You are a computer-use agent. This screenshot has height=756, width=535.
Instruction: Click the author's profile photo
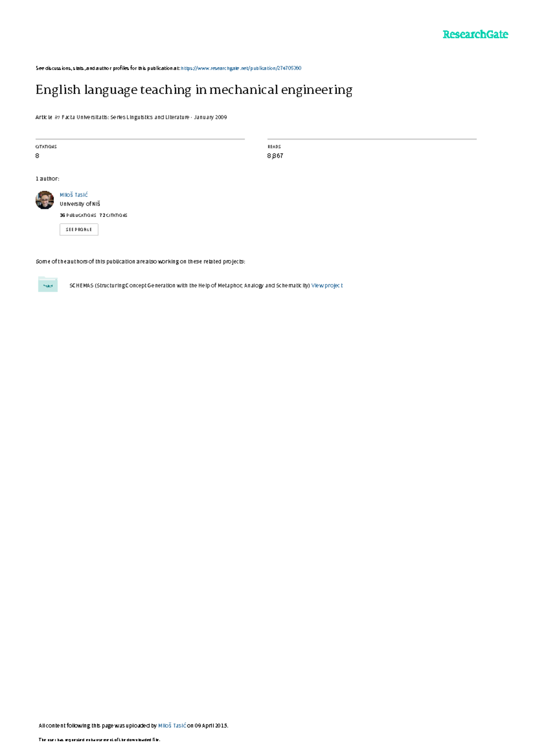point(45,200)
